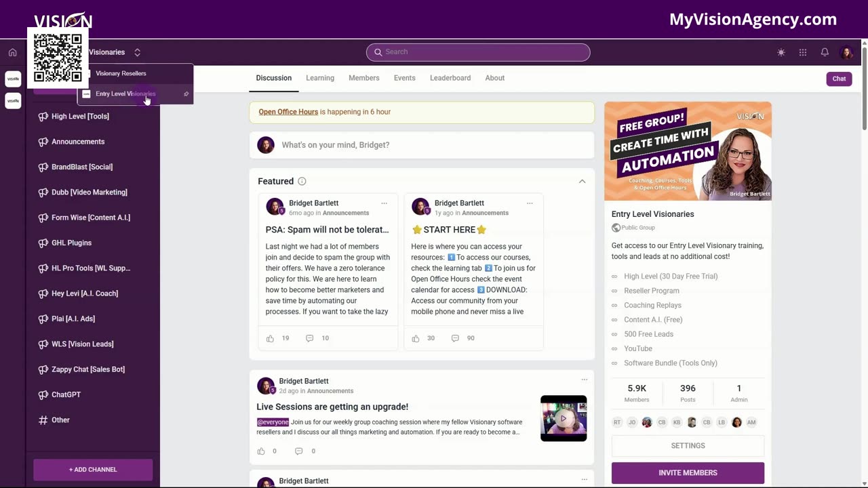868x488 pixels.
Task: Play the Live Sessions video thumbnail
Action: click(x=564, y=418)
